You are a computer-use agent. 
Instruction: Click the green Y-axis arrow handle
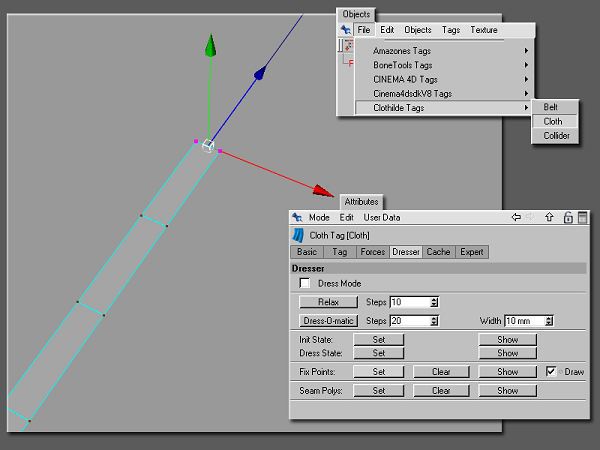point(210,46)
